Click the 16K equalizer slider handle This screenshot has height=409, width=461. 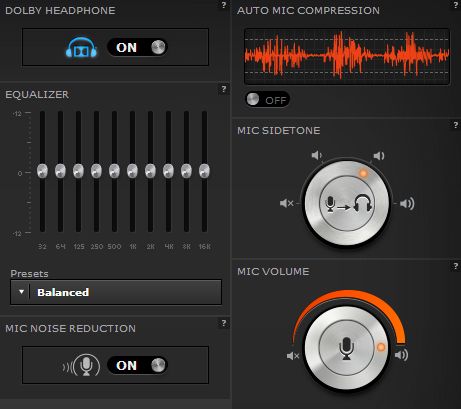click(204, 171)
